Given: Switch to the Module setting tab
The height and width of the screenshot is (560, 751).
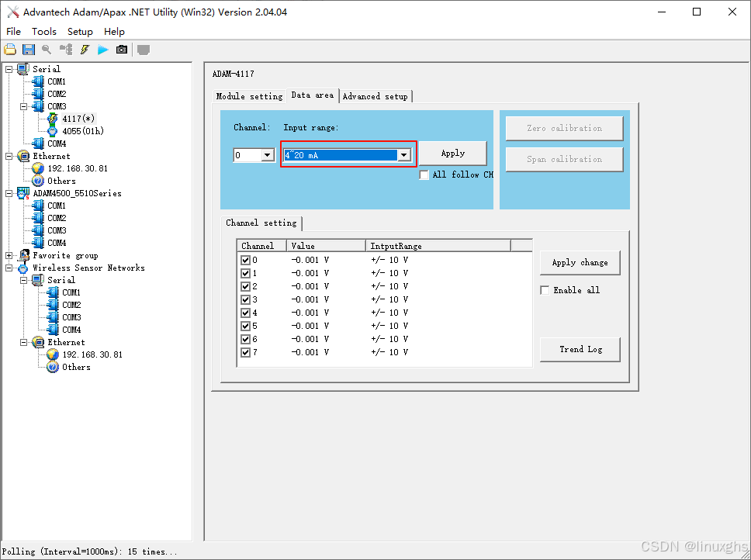Looking at the screenshot, I should pyautogui.click(x=249, y=96).
